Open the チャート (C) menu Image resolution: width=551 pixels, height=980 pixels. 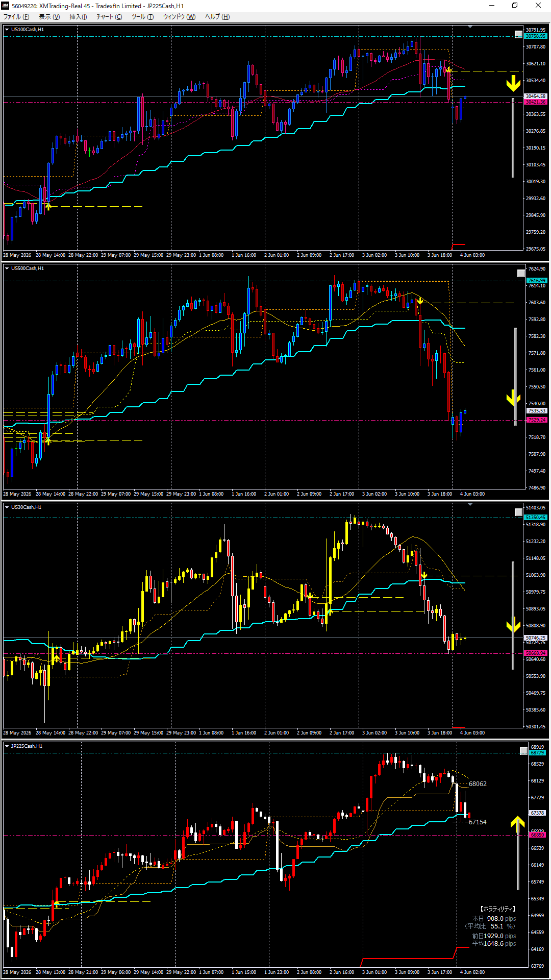pyautogui.click(x=109, y=17)
